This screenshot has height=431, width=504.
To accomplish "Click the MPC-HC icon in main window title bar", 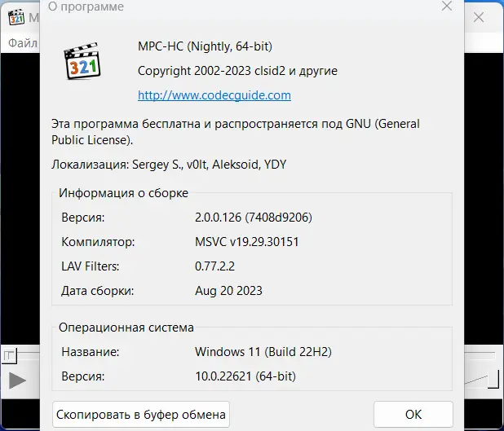I will 13,15.
